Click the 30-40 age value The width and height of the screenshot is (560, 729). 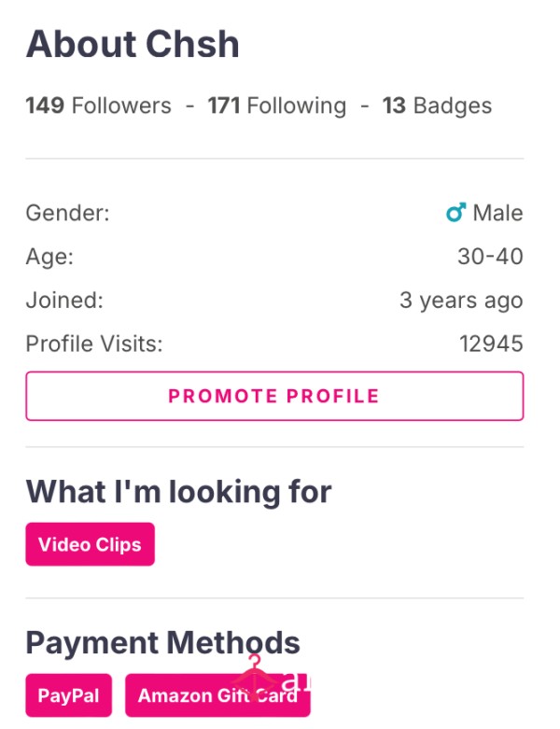tap(490, 257)
